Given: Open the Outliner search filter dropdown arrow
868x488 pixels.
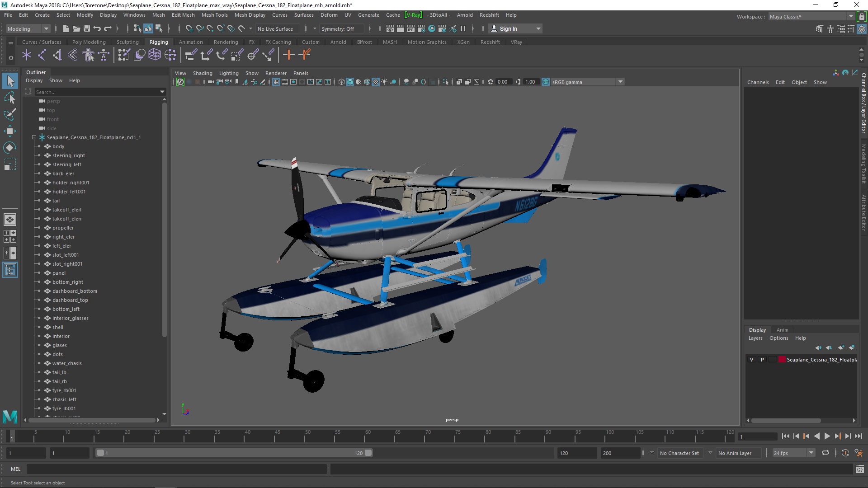Looking at the screenshot, I should point(162,92).
